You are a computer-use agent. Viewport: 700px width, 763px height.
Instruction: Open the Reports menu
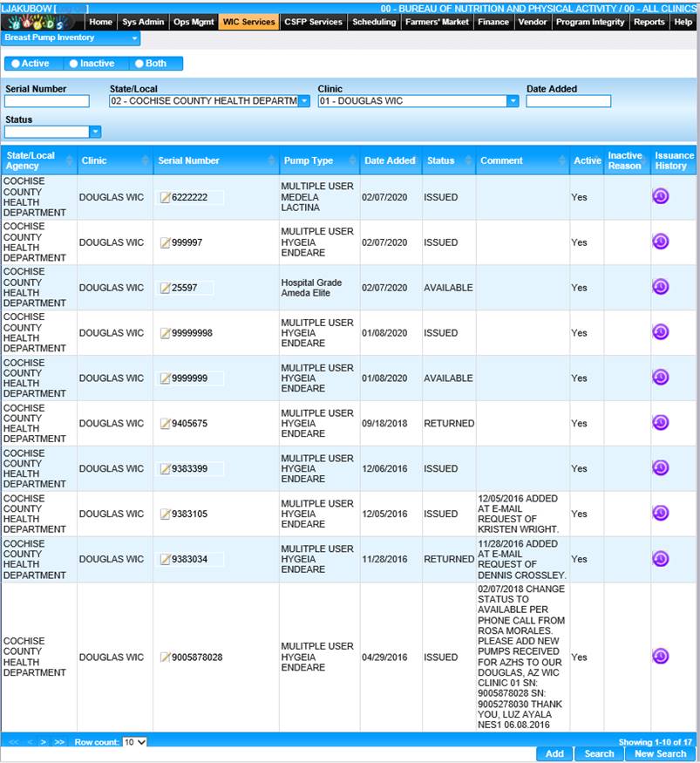coord(649,22)
